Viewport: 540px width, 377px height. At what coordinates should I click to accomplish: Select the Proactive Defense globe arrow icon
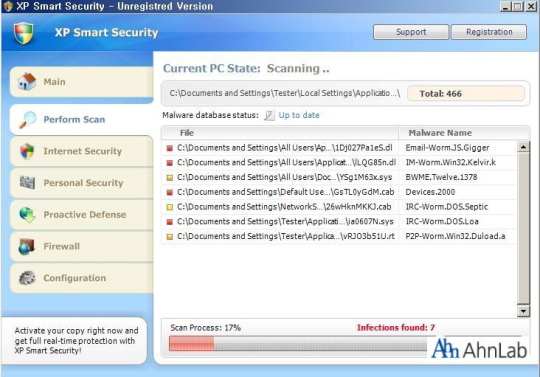click(x=27, y=214)
